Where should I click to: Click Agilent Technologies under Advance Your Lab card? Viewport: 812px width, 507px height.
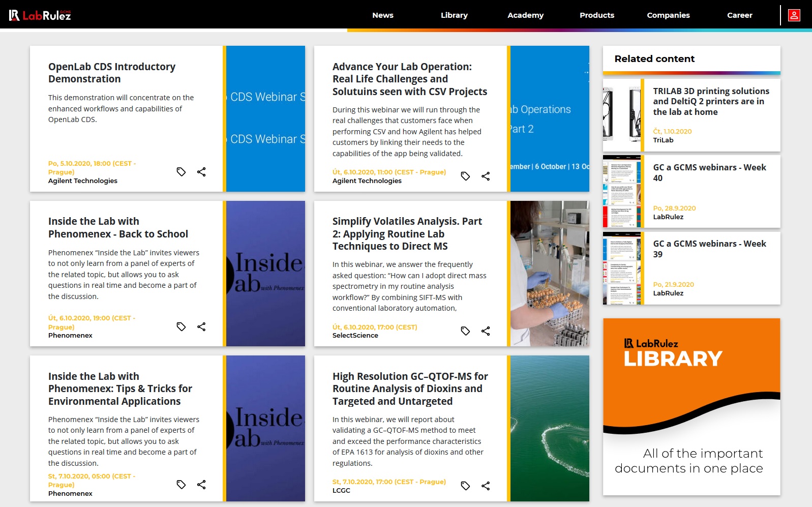(367, 181)
